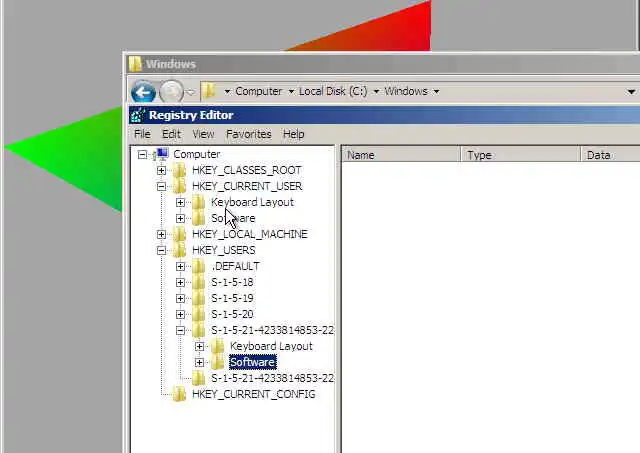Select S-1-5-18 key
Viewport: 640px width, 453px height.
[232, 282]
